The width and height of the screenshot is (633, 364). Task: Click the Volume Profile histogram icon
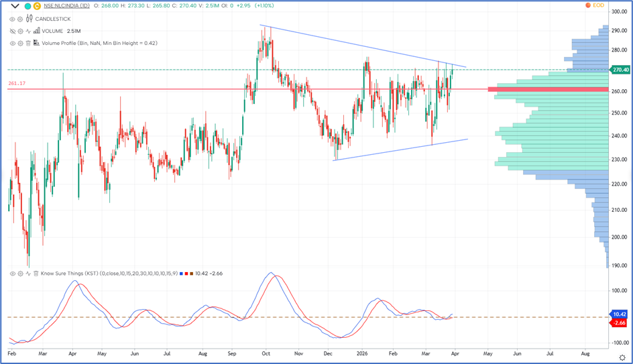click(36, 43)
